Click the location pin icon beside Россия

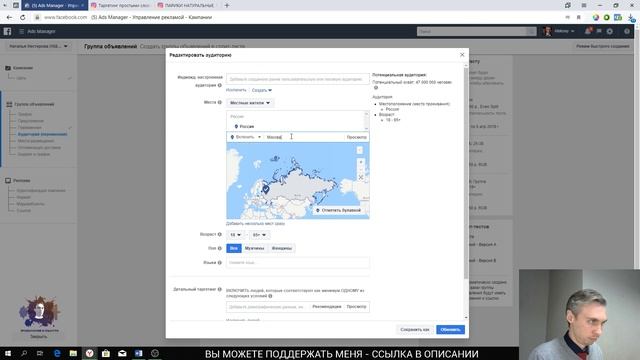(x=236, y=127)
